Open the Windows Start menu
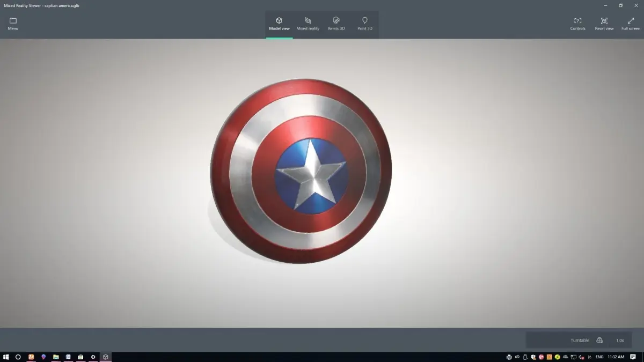The width and height of the screenshot is (644, 362). (6, 357)
